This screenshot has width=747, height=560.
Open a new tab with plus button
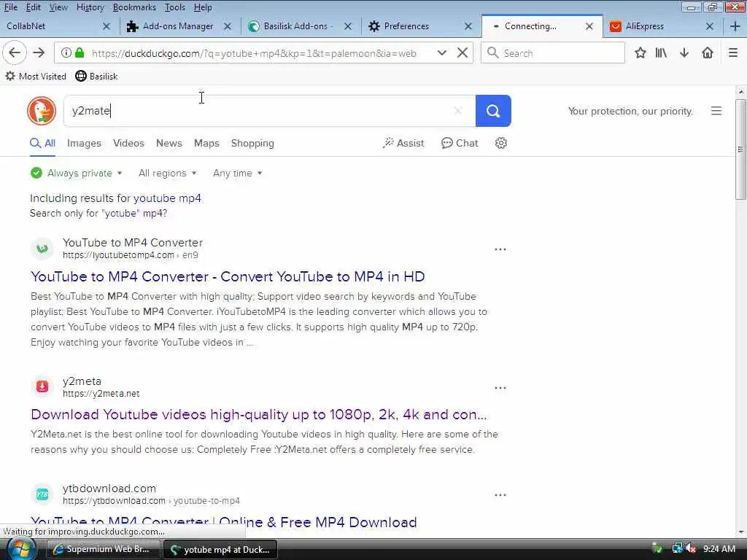[x=735, y=26]
